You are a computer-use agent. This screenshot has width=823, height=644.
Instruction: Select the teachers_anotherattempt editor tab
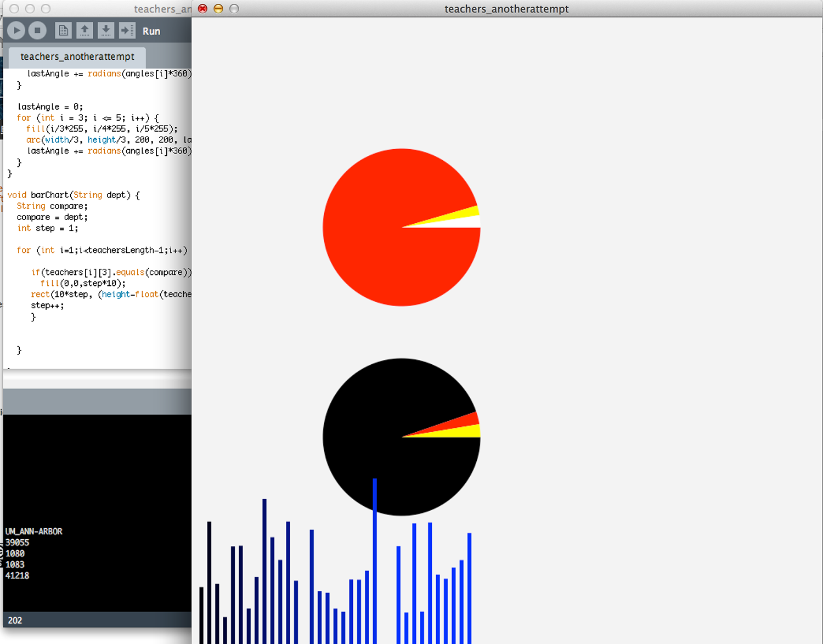point(76,57)
